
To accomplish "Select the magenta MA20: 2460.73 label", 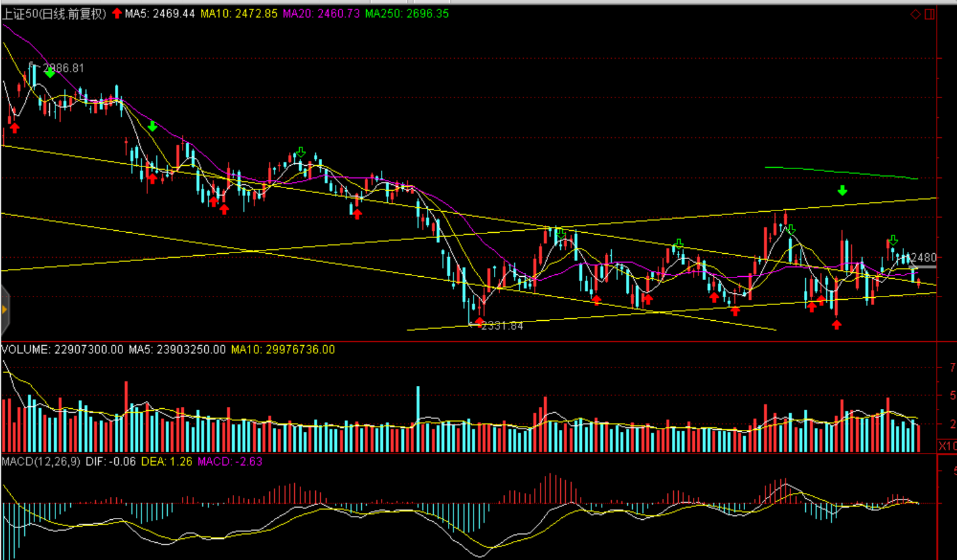I will tap(321, 13).
